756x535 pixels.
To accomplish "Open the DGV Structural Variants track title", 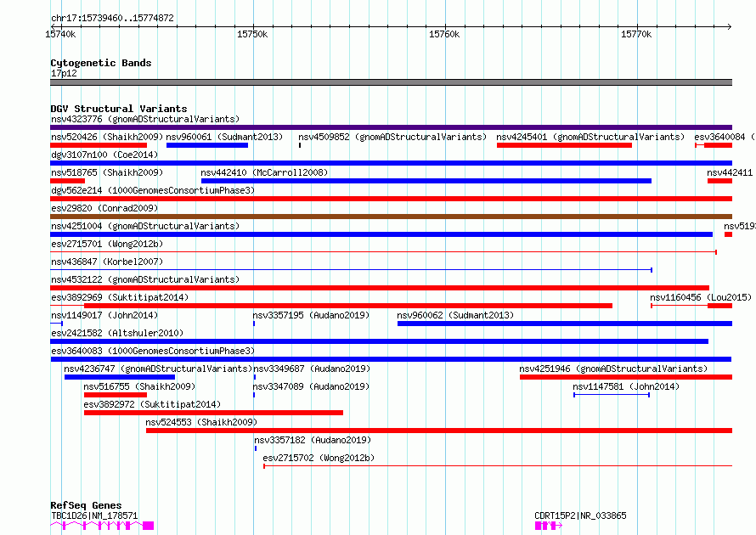I will (x=118, y=109).
